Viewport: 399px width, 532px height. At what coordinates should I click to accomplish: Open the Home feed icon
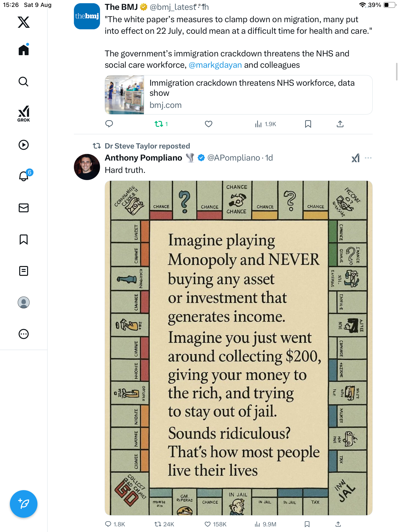(x=24, y=50)
